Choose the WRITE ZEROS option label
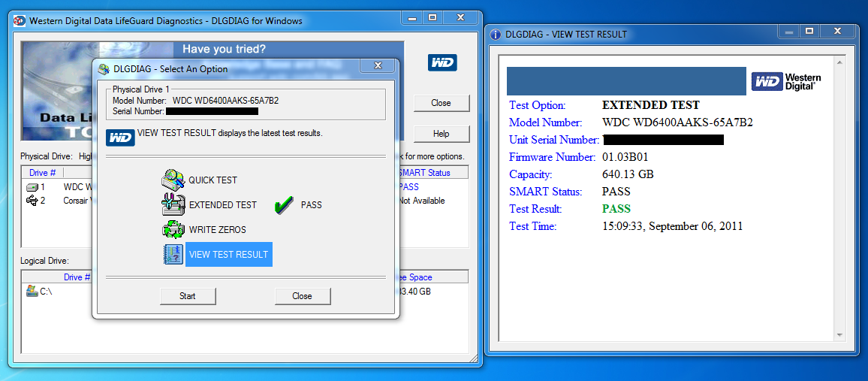The image size is (868, 381). (x=217, y=229)
